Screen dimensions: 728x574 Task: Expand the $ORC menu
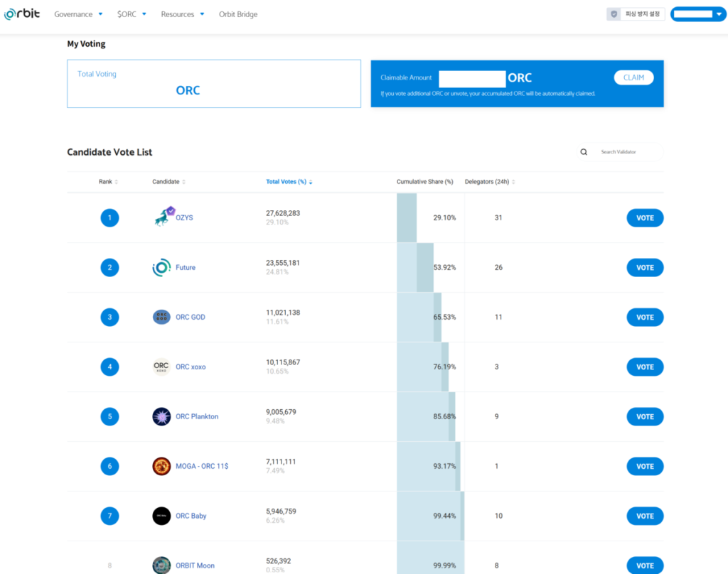(132, 14)
